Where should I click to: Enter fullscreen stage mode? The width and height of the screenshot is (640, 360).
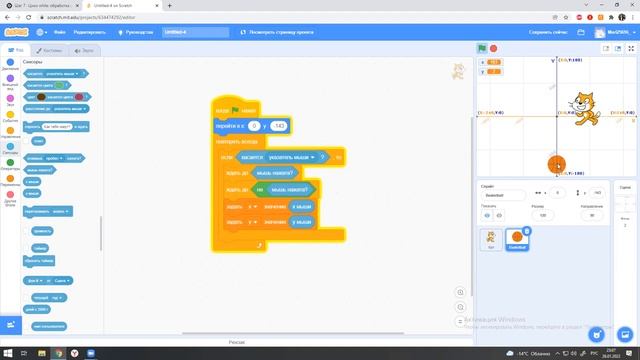pyautogui.click(x=631, y=49)
